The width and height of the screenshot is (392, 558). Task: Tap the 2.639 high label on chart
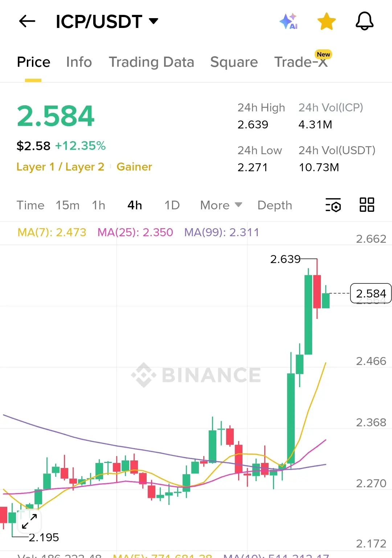click(x=285, y=259)
